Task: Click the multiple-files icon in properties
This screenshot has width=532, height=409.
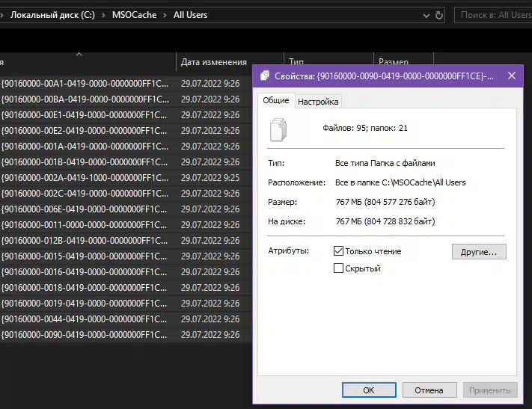Action: click(x=278, y=129)
